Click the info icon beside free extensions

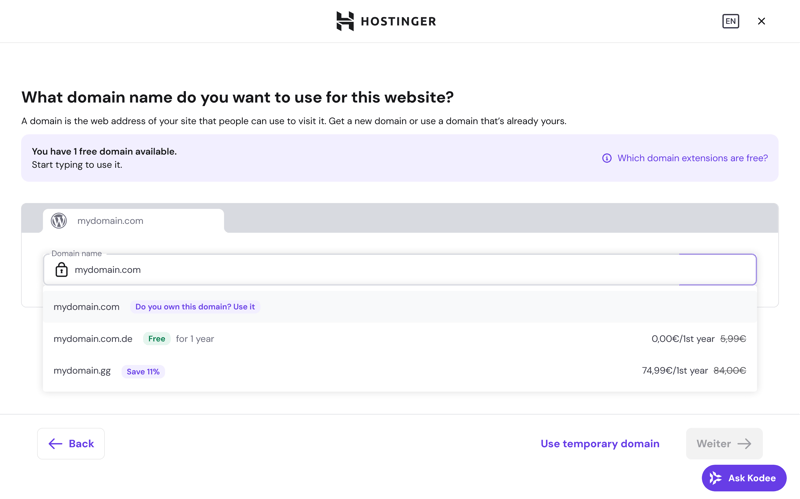pyautogui.click(x=607, y=158)
